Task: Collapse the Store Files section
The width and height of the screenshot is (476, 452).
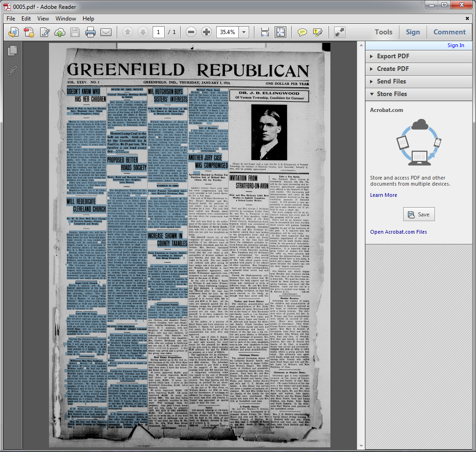Action: tap(418, 94)
